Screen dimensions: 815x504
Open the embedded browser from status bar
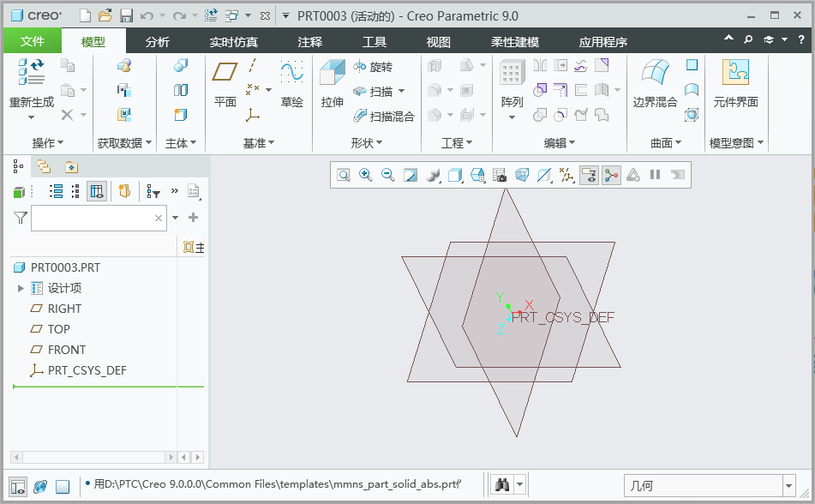point(40,486)
